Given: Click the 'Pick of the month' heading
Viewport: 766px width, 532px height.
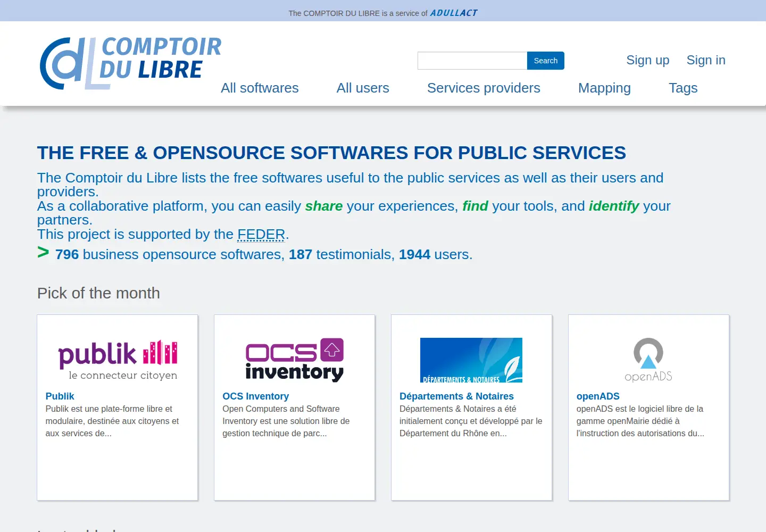Looking at the screenshot, I should tap(98, 293).
